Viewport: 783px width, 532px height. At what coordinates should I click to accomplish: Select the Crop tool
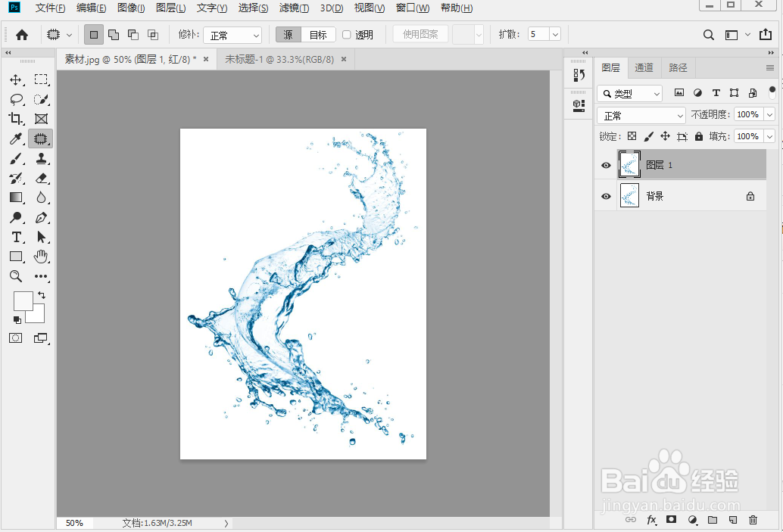click(16, 119)
